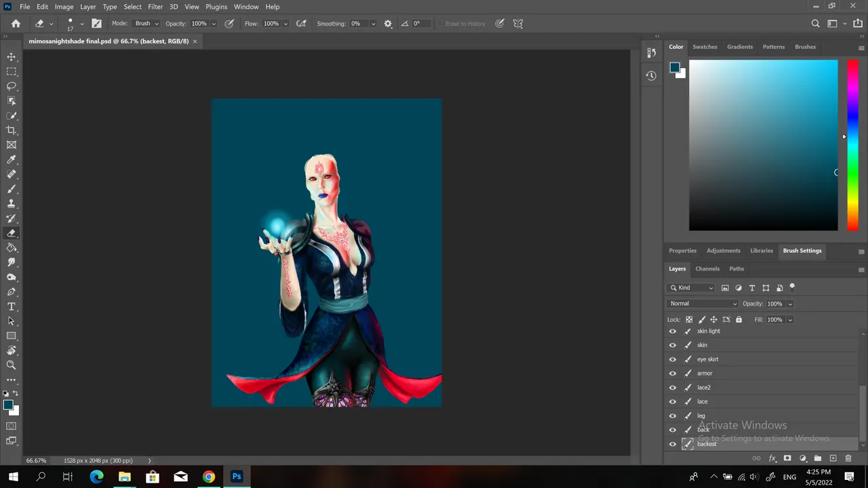Select the Paint Bucket tool
868x488 pixels.
12,247
